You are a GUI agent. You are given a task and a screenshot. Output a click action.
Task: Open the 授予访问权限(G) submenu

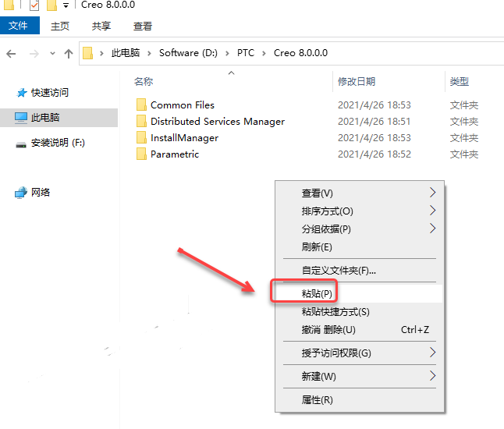[x=360, y=353]
